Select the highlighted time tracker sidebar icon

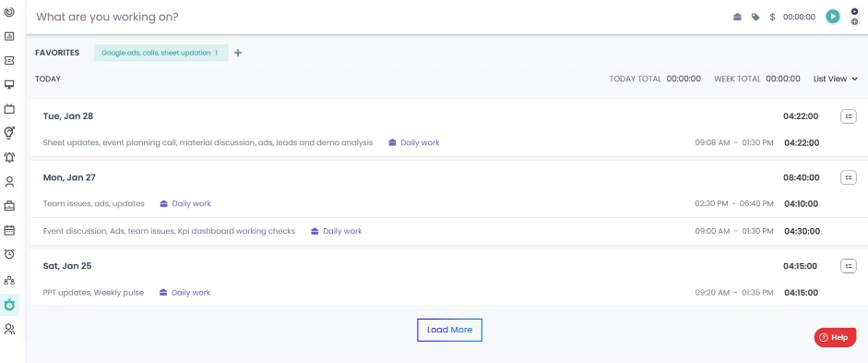[9, 305]
